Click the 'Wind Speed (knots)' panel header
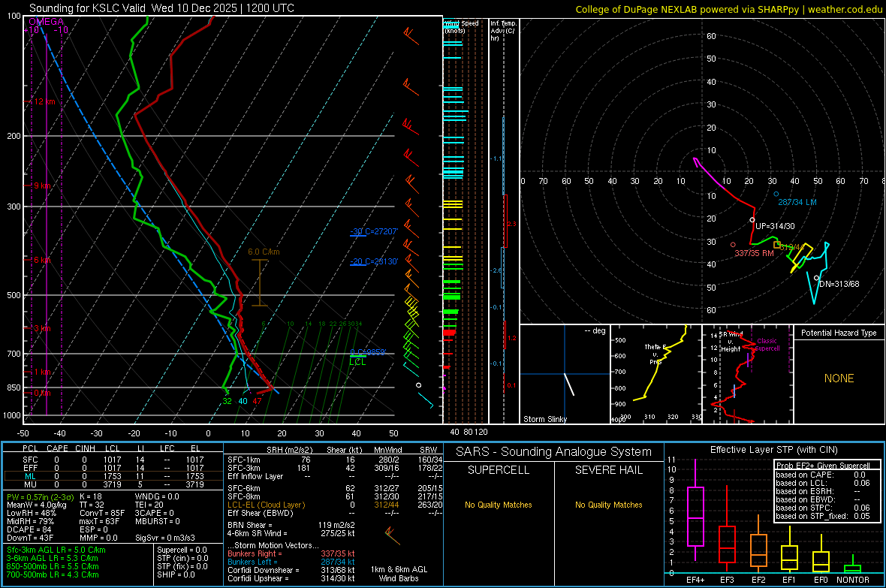Screen dimensions: 886x588 coord(461,26)
